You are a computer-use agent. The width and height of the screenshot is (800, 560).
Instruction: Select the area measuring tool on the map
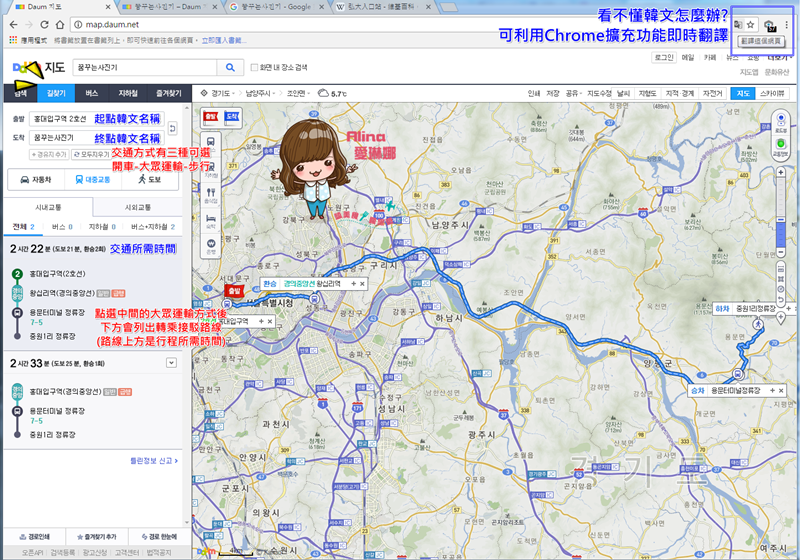(x=781, y=279)
